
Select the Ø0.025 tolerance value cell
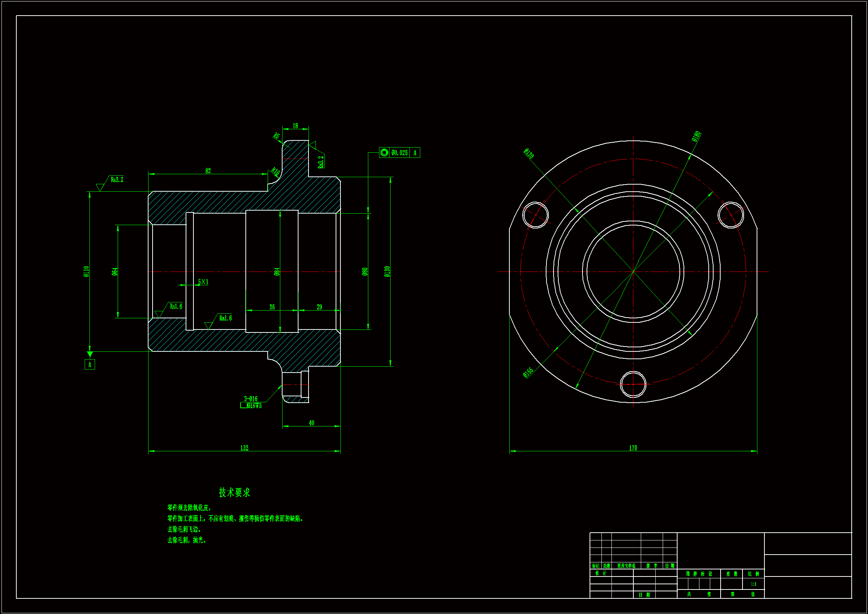(x=399, y=152)
